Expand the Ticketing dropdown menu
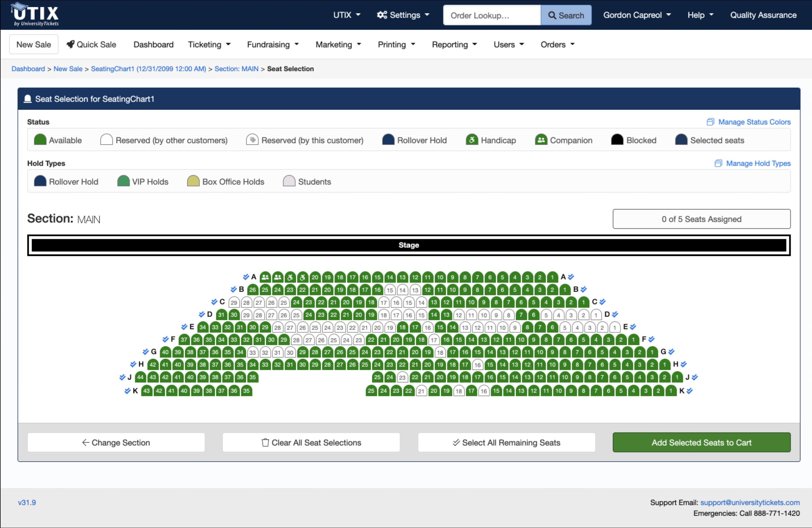This screenshot has width=812, height=528. pos(209,44)
